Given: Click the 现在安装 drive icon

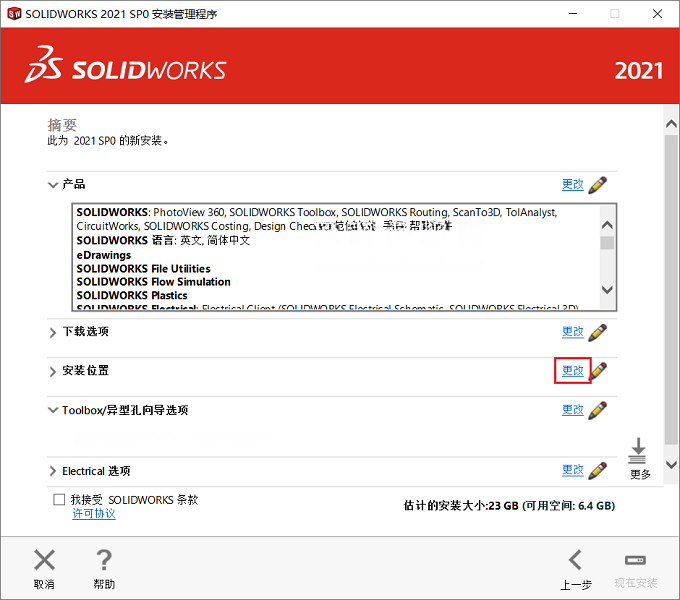Looking at the screenshot, I should 635,560.
